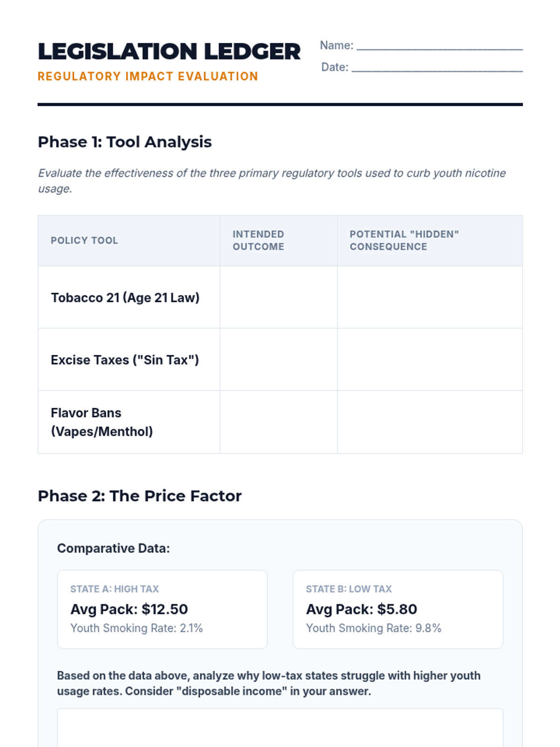
Task: Click the Date blank line
Action: coord(437,68)
